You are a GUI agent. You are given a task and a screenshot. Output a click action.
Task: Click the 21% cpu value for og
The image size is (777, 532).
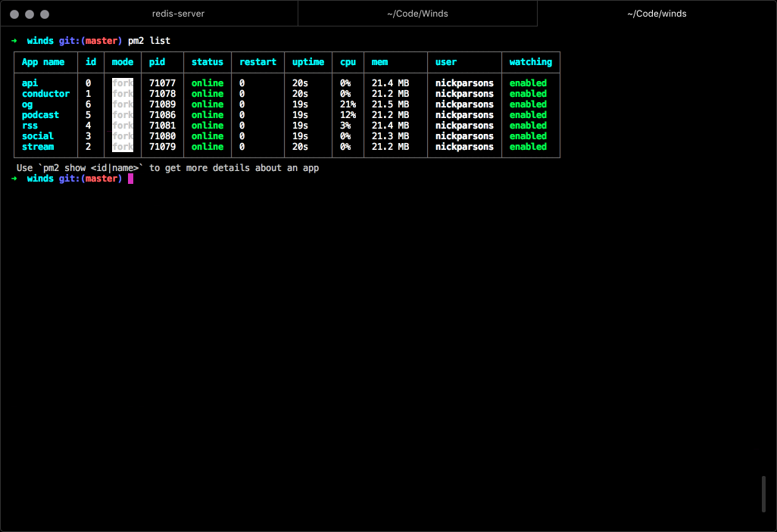(348, 104)
